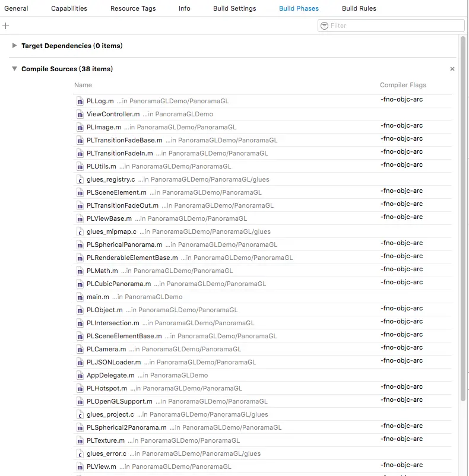
Task: Click the Name column header
Action: 83,85
